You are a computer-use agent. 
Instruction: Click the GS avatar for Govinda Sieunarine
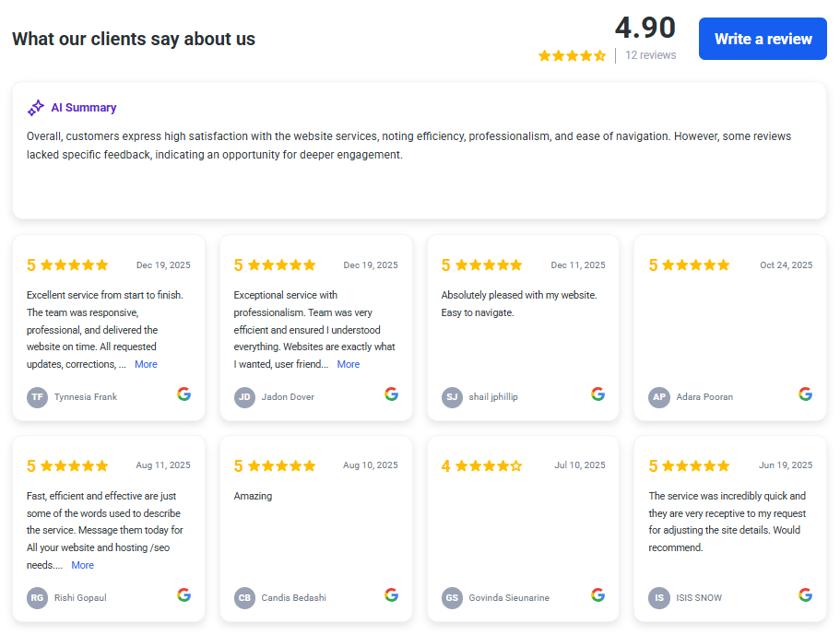click(x=452, y=598)
